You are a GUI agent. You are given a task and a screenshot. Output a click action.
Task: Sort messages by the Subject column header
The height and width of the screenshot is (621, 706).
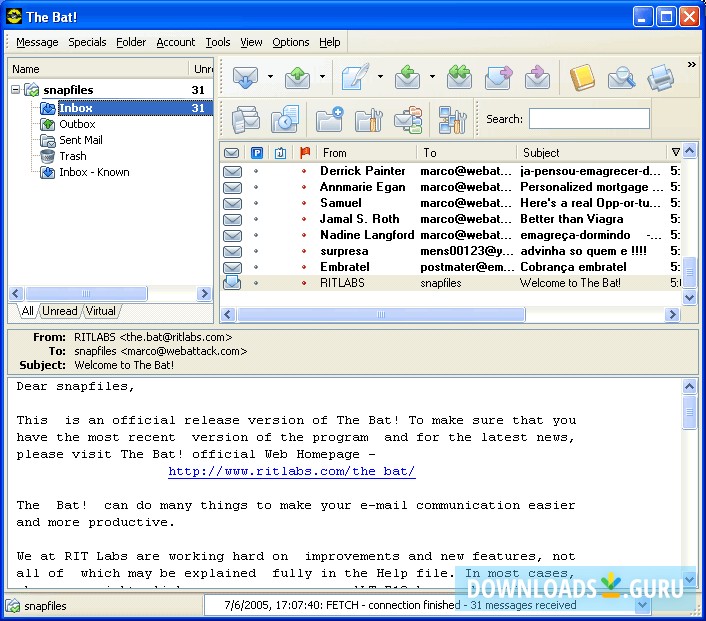coord(590,153)
